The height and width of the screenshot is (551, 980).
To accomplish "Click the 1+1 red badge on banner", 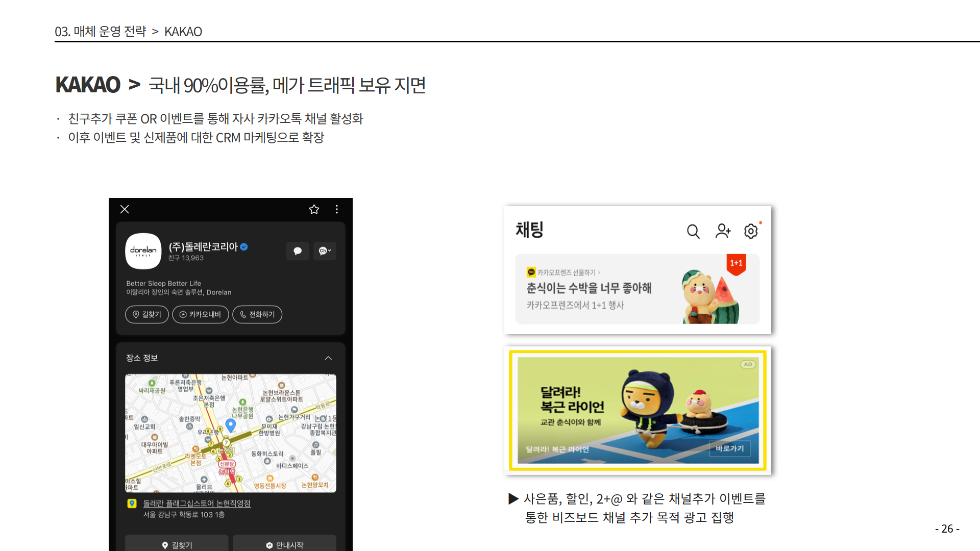I will [736, 264].
